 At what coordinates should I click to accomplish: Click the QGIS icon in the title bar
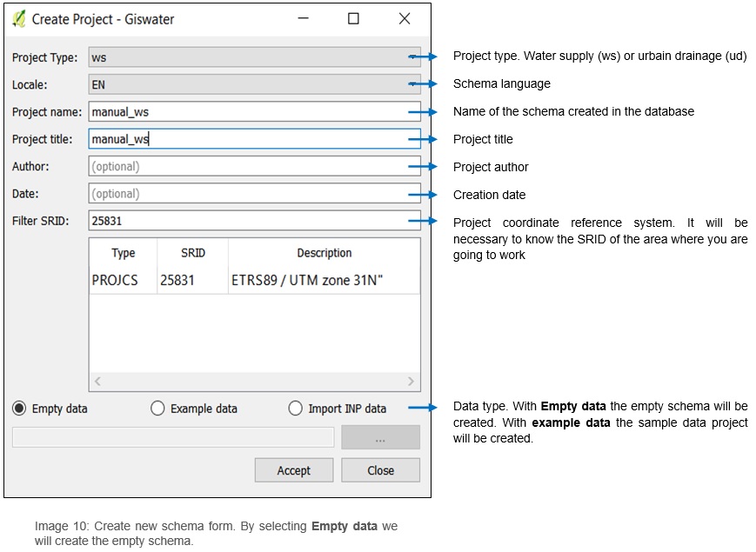click(18, 18)
